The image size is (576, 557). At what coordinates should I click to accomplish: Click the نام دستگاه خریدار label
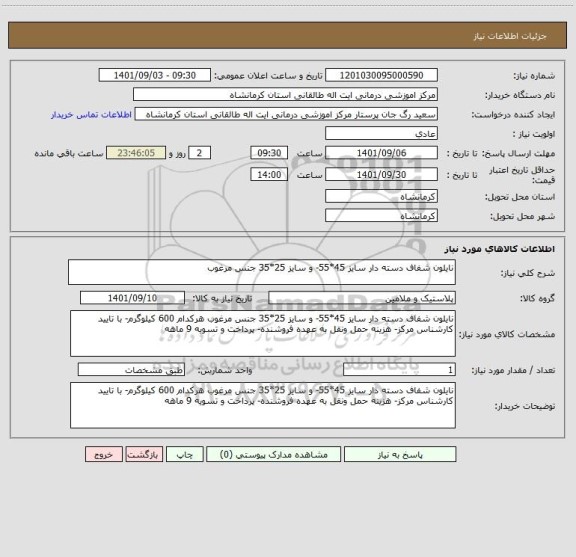[520, 95]
